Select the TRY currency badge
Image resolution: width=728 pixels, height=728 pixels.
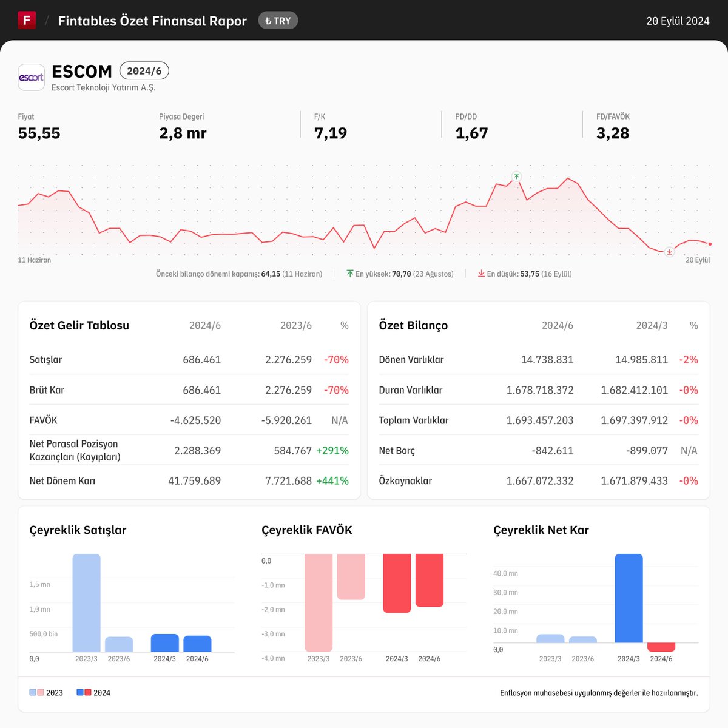click(x=278, y=21)
